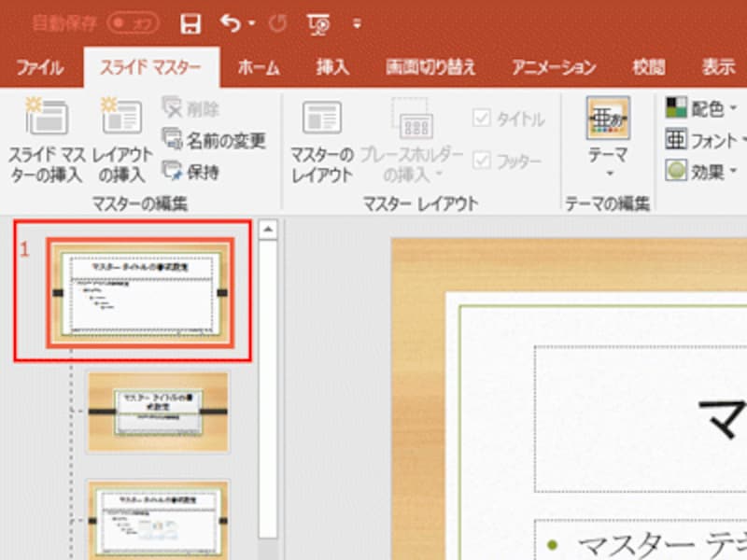Click the 削除 delete button
This screenshot has width=747, height=560.
click(191, 108)
